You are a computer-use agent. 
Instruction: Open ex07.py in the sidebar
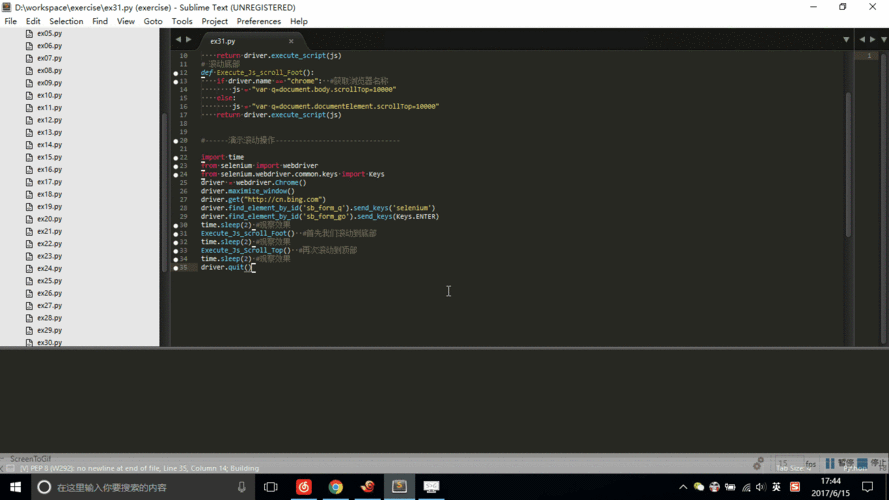(49, 58)
